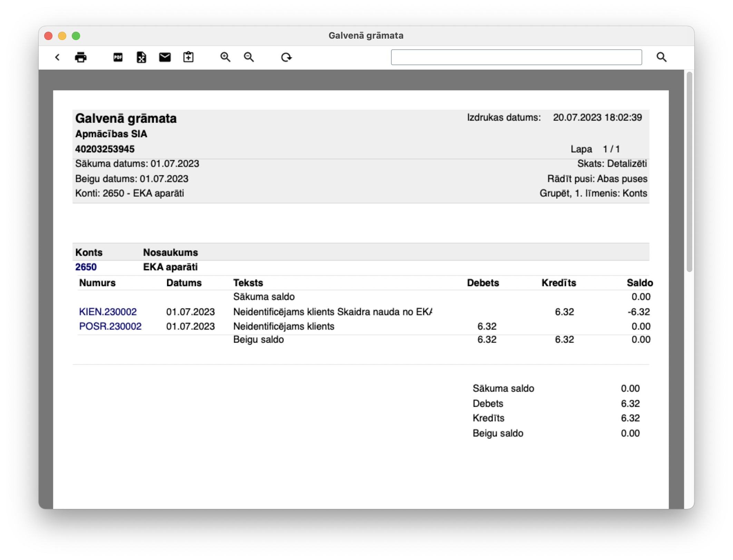Zoom out of the report
Viewport: 733px width, 560px height.
coord(249,57)
